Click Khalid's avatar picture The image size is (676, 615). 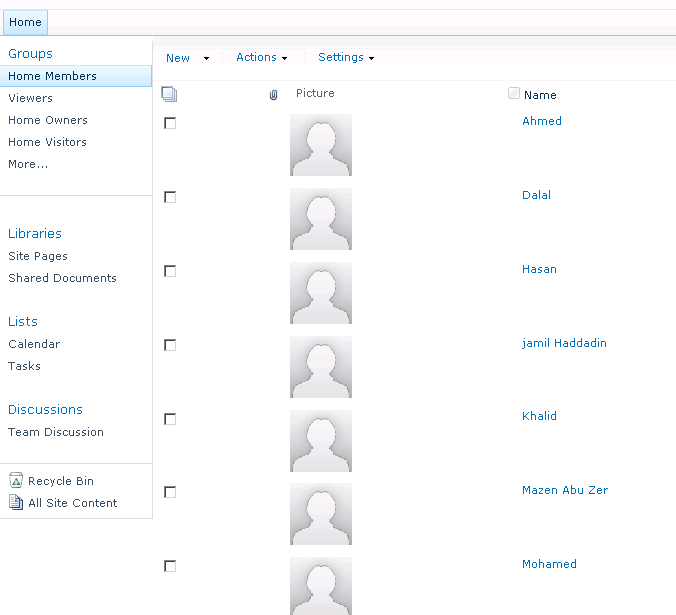[x=321, y=440]
